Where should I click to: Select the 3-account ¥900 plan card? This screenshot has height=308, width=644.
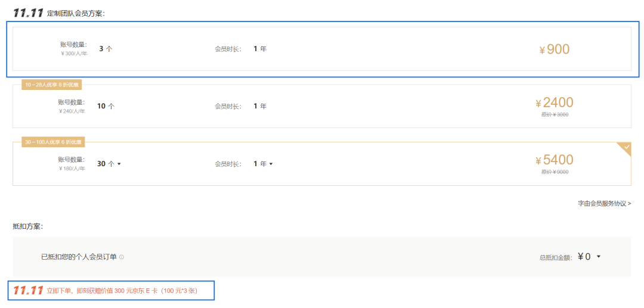pyautogui.click(x=321, y=49)
